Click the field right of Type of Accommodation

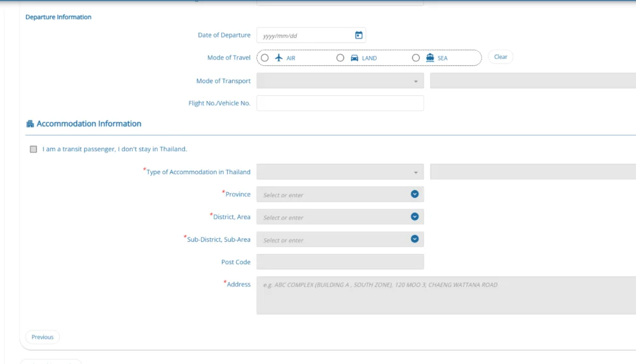(x=533, y=172)
